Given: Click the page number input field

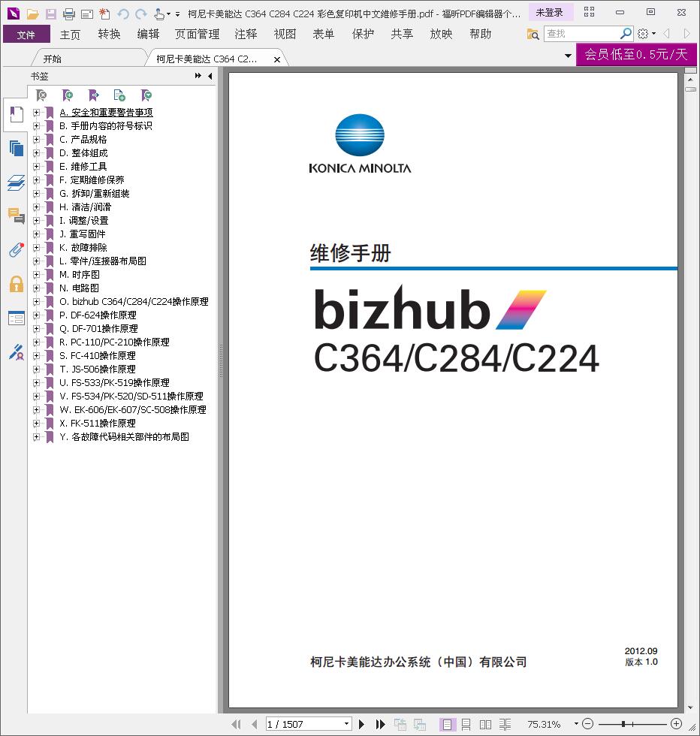Looking at the screenshot, I should click(303, 724).
